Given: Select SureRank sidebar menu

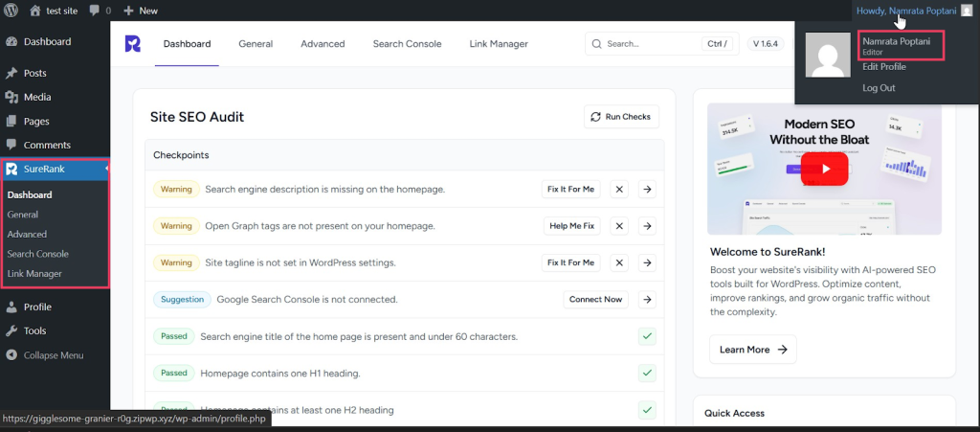Looking at the screenshot, I should click(x=55, y=169).
